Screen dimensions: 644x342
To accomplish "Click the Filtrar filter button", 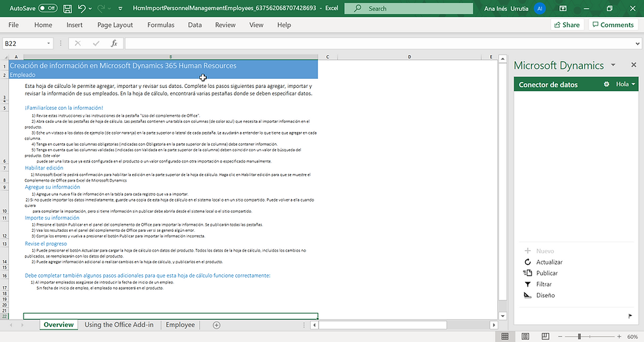I will pyautogui.click(x=538, y=284).
